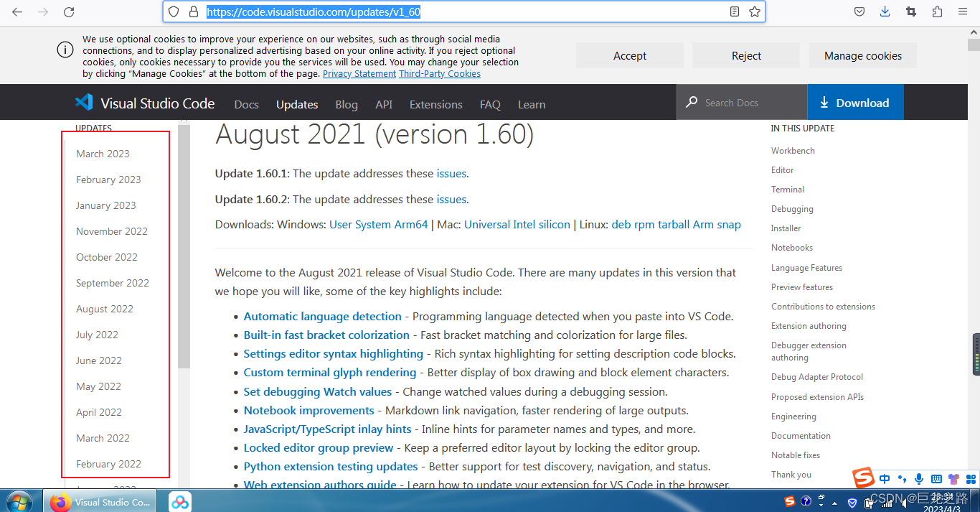Toggle Chinese input mode 中 icon

(885, 479)
